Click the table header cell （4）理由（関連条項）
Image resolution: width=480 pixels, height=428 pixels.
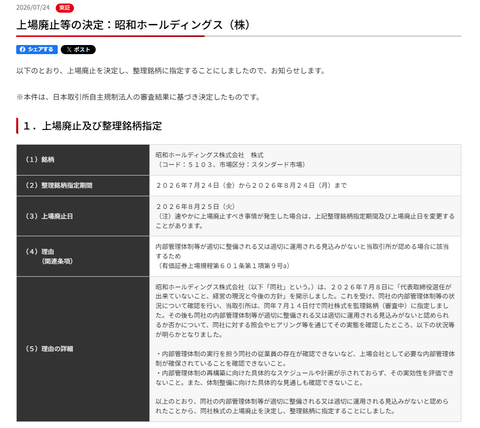point(83,256)
